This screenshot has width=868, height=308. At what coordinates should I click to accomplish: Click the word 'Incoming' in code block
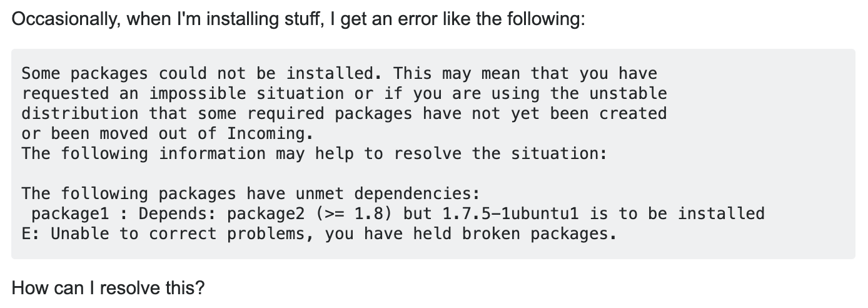[x=266, y=133]
